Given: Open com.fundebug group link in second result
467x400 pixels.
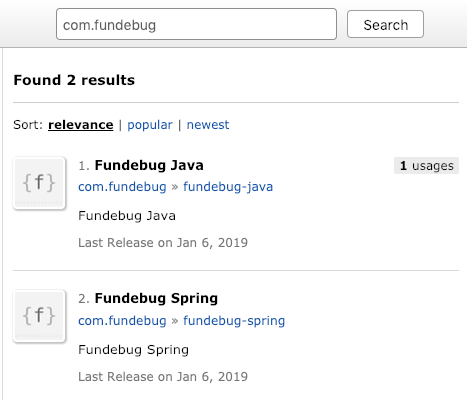Looking at the screenshot, I should click(122, 321).
